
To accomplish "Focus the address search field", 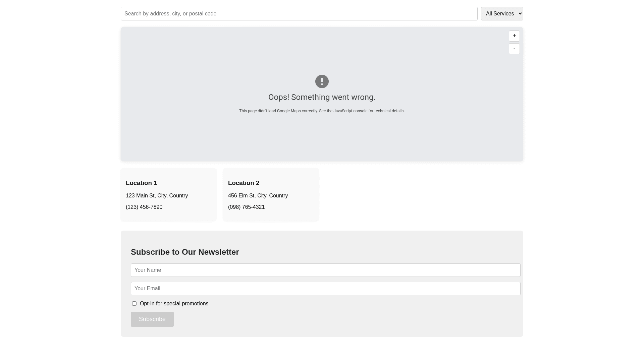I will [x=299, y=14].
